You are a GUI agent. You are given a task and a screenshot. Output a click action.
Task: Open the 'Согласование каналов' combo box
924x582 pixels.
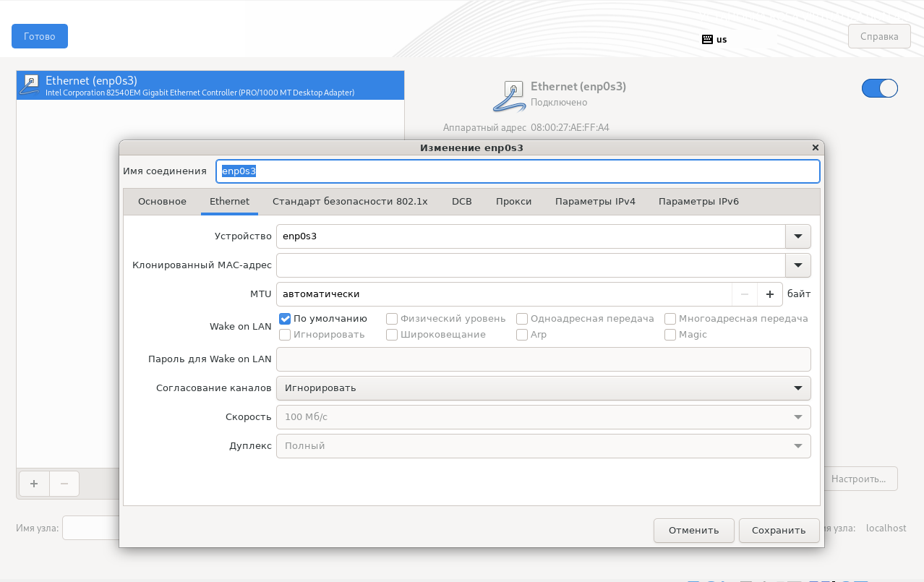543,388
